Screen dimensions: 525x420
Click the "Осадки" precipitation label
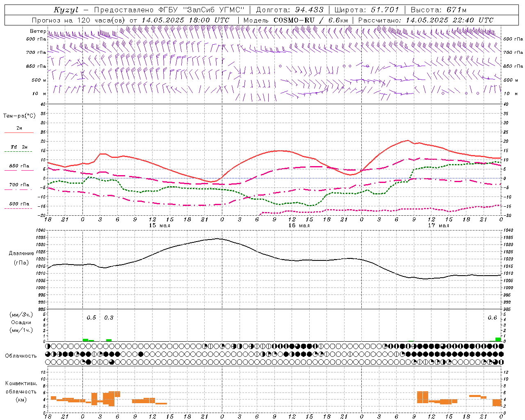(x=21, y=322)
